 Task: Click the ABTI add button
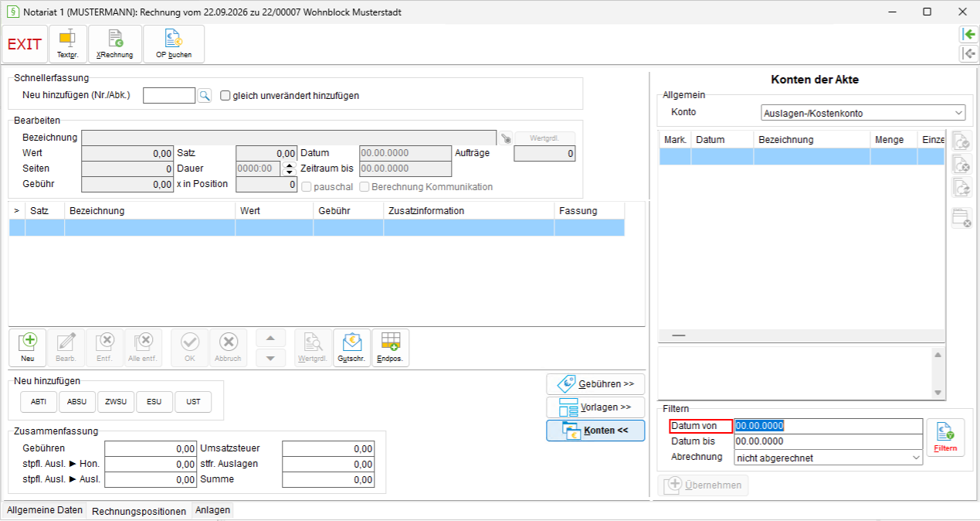point(39,402)
